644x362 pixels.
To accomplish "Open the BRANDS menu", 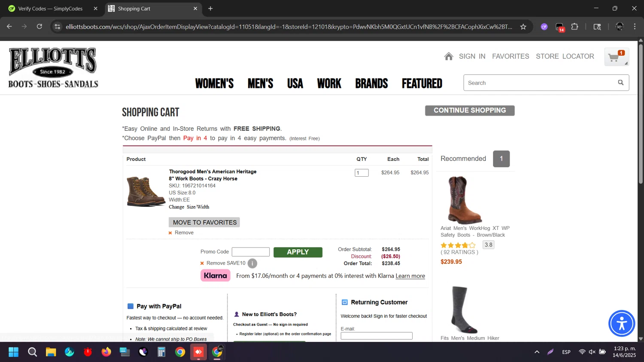I will click(x=371, y=83).
